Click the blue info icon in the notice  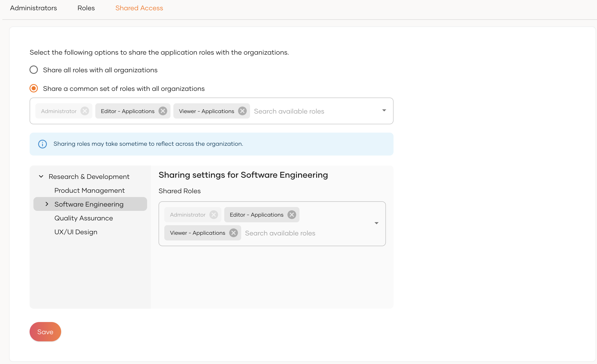(43, 144)
